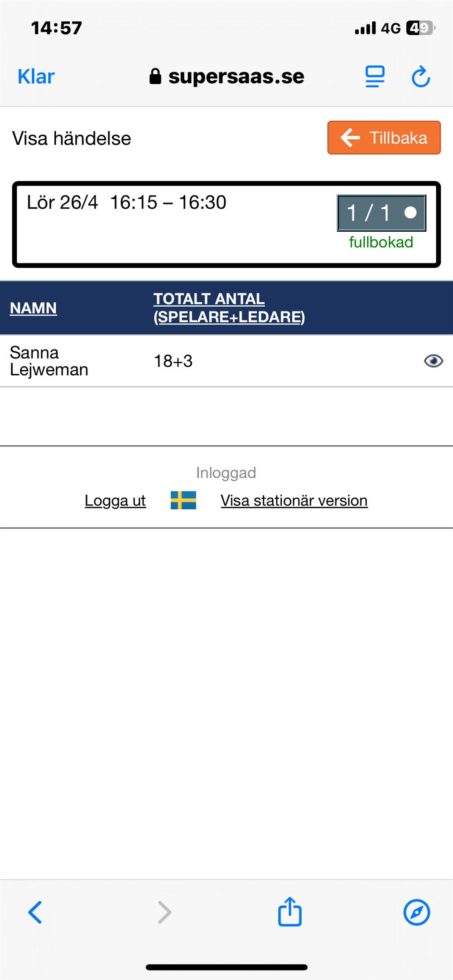Image resolution: width=453 pixels, height=980 pixels.
Task: Select the Sanna Lejweman row name
Action: (49, 361)
